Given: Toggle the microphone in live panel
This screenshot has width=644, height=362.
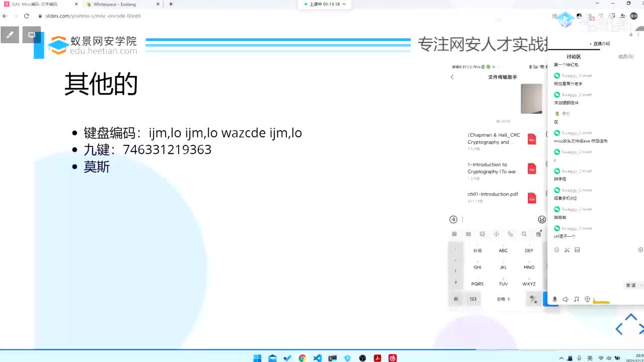Looking at the screenshot, I should pos(555,299).
